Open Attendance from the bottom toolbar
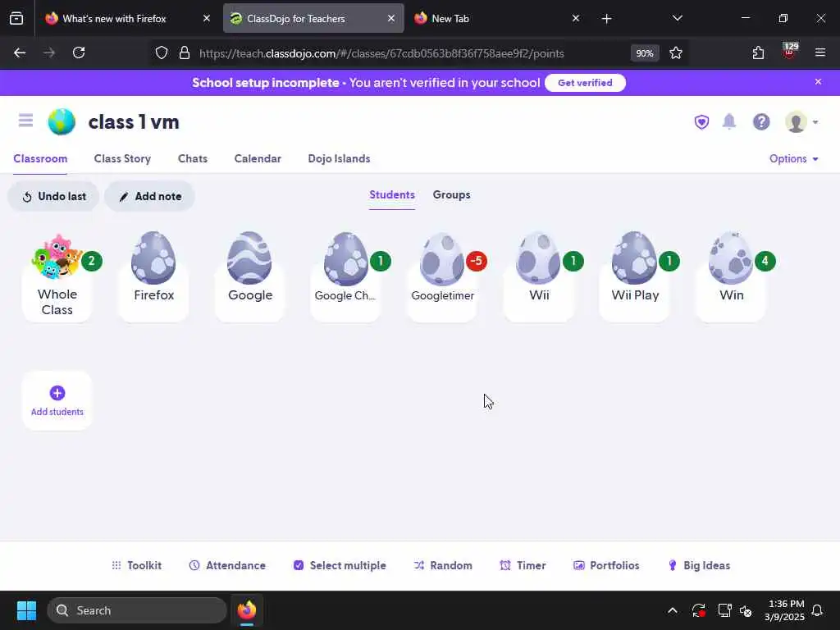840x630 pixels. [227, 566]
